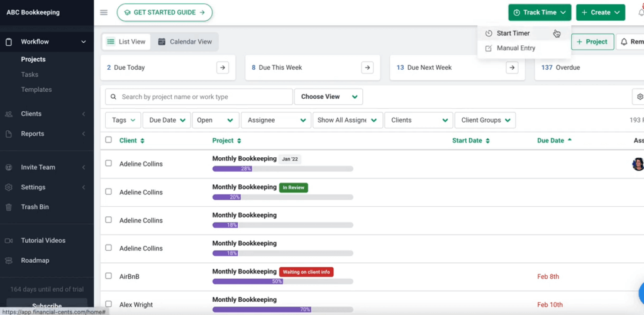Toggle the select-all checkbox in header
This screenshot has height=315, width=644.
109,140
